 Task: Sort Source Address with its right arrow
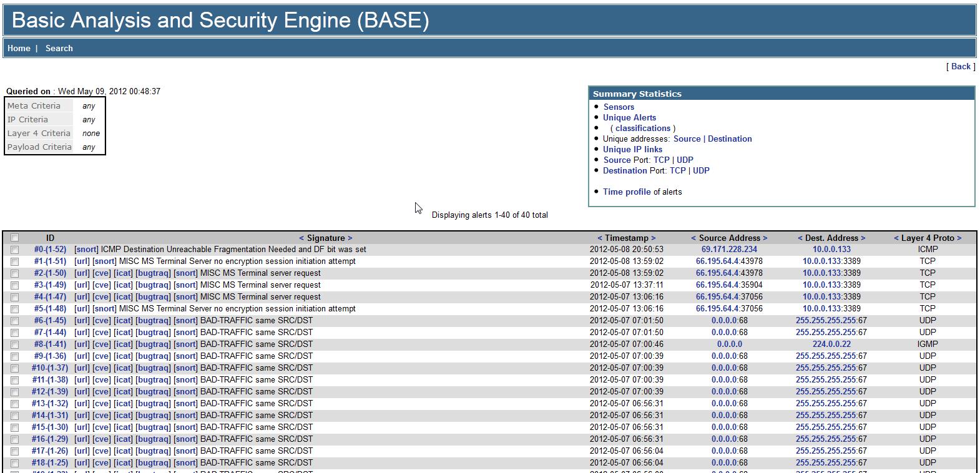[x=765, y=238]
